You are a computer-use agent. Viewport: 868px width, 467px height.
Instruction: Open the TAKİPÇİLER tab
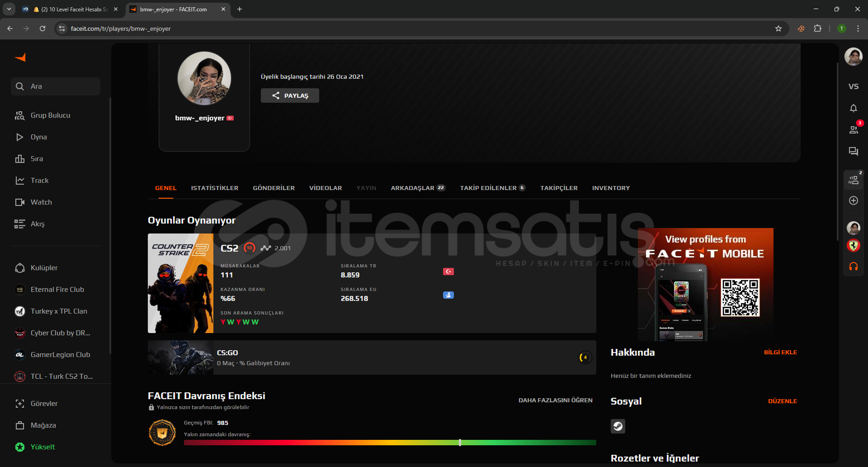[x=559, y=188]
